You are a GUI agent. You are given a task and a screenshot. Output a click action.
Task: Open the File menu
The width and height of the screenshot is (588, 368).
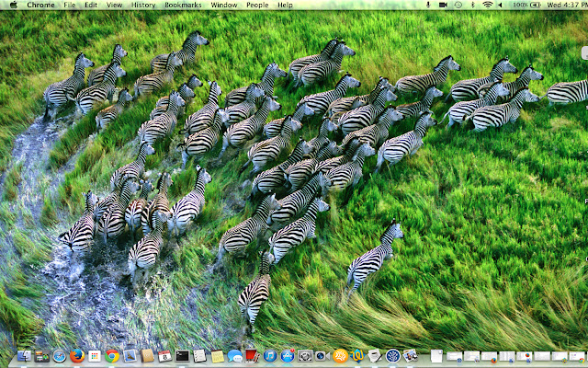click(70, 5)
